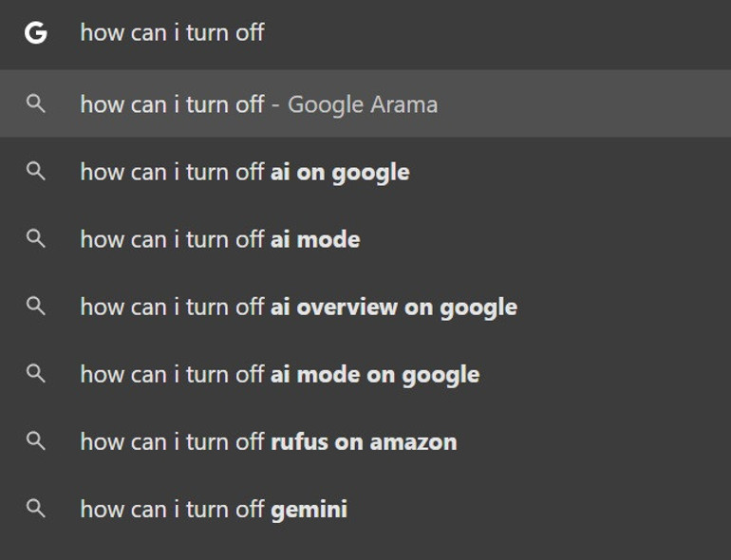This screenshot has height=560, width=731.
Task: Click the Google G logo icon
Action: 35,33
